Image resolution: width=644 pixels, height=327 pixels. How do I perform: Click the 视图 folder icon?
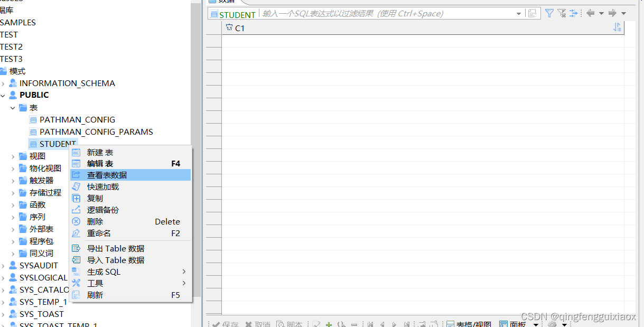(23, 156)
